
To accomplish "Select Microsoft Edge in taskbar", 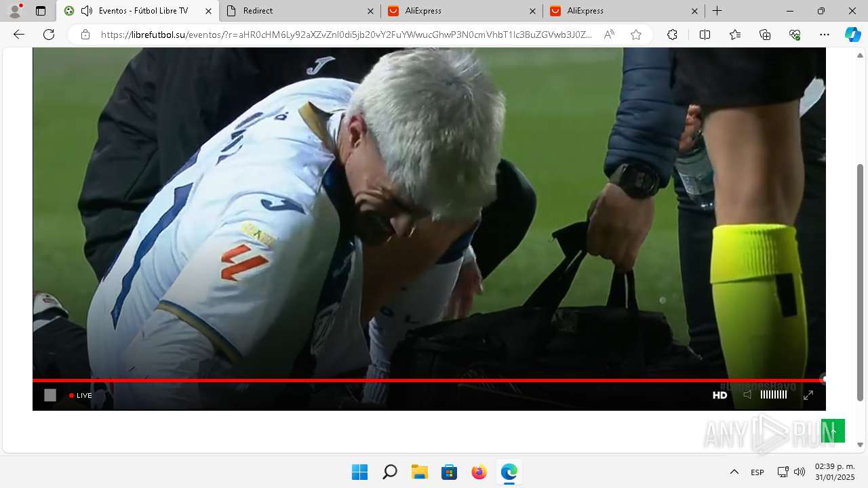I will click(509, 472).
